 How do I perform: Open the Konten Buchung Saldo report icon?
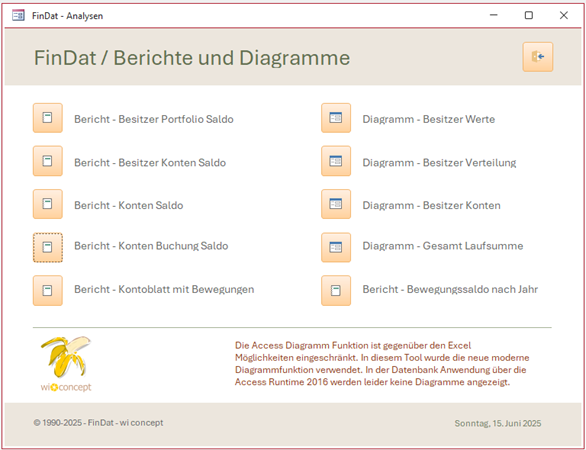pyautogui.click(x=48, y=247)
